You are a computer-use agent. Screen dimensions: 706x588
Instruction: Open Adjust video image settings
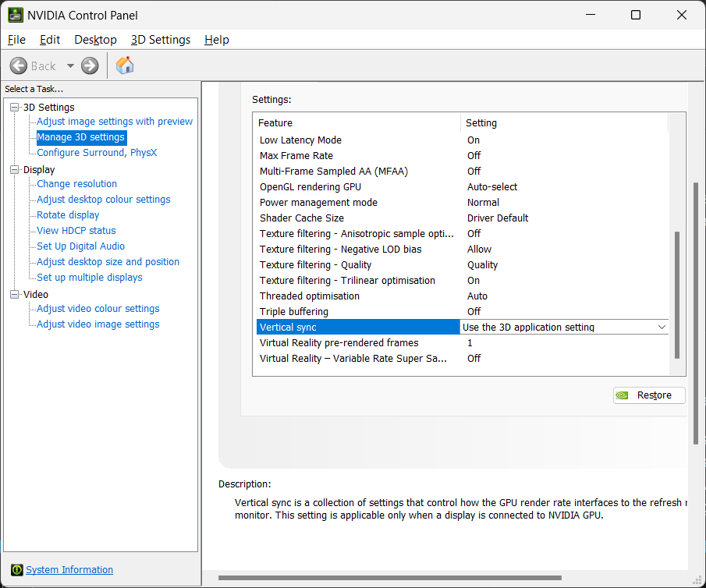[x=98, y=324]
